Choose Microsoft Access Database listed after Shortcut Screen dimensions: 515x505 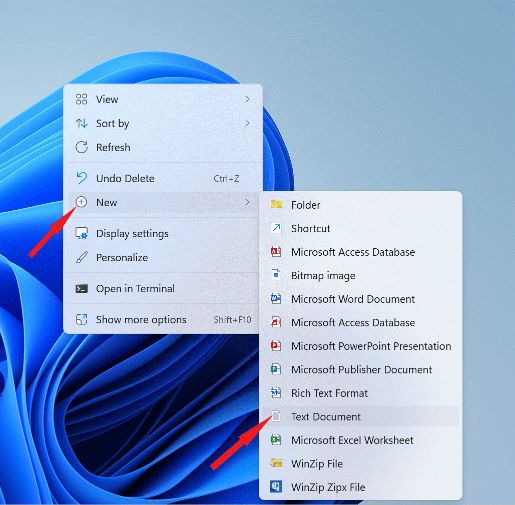[x=361, y=252]
